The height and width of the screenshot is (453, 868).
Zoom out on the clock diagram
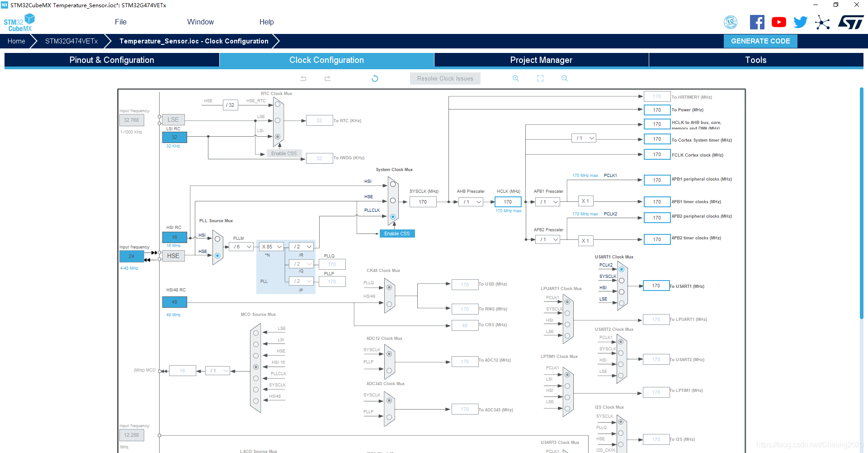(565, 78)
